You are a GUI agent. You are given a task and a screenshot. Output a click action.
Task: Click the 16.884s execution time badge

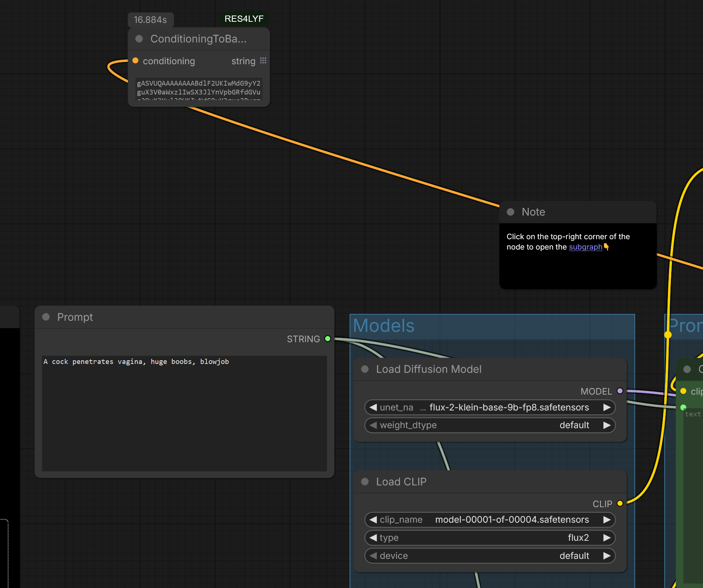(151, 20)
